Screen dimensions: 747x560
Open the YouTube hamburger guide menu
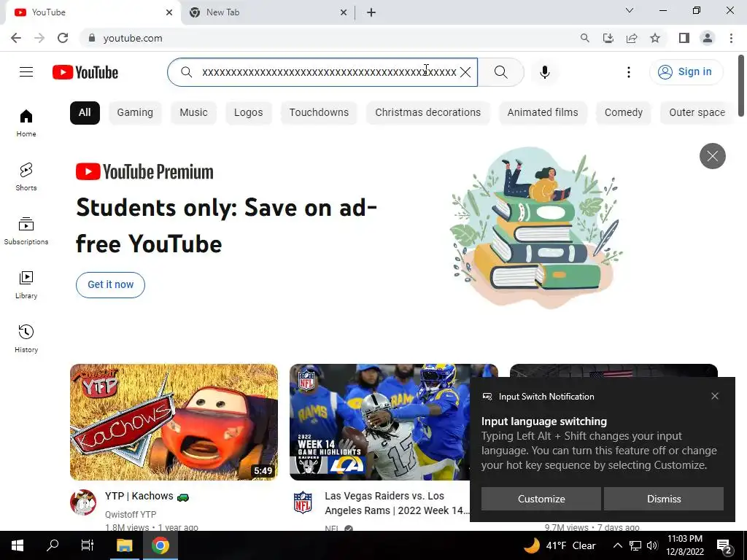pyautogui.click(x=26, y=72)
